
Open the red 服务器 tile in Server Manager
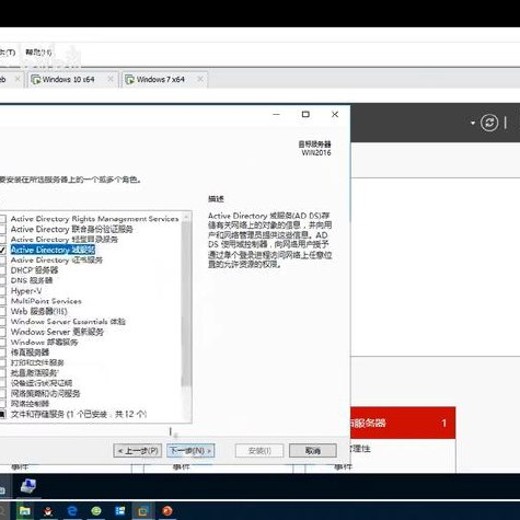tap(403, 423)
